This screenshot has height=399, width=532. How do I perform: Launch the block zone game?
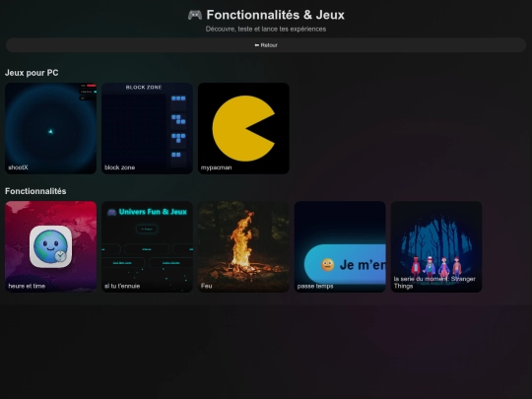point(147,128)
